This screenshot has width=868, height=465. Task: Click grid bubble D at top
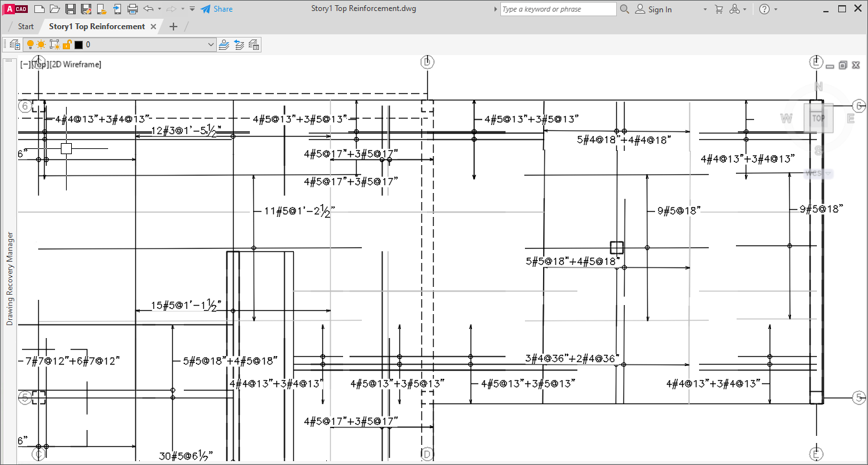[x=427, y=62]
